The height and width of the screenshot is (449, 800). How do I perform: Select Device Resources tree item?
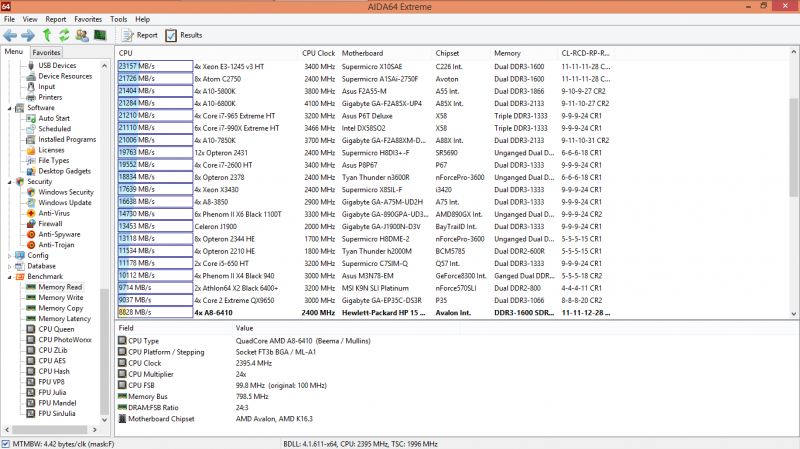pos(65,76)
